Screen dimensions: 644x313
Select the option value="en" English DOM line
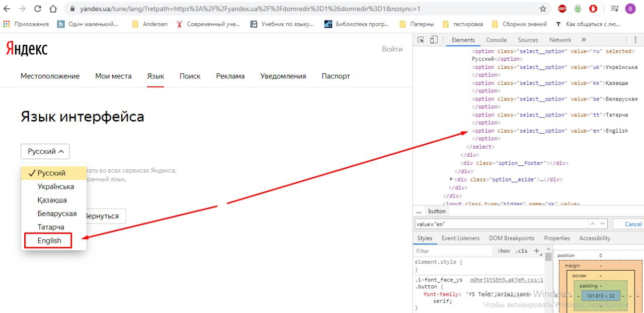tap(550, 131)
